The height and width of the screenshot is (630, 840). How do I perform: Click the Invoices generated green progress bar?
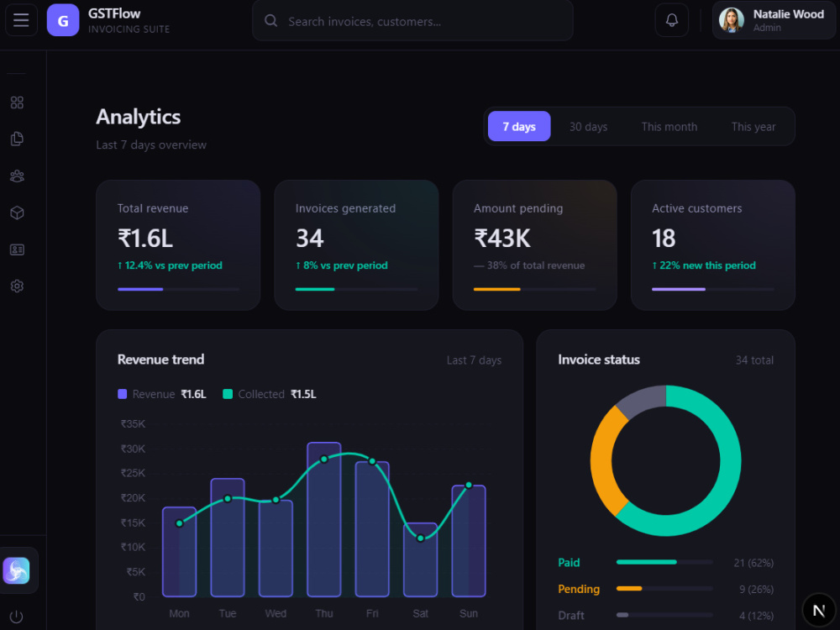(315, 289)
